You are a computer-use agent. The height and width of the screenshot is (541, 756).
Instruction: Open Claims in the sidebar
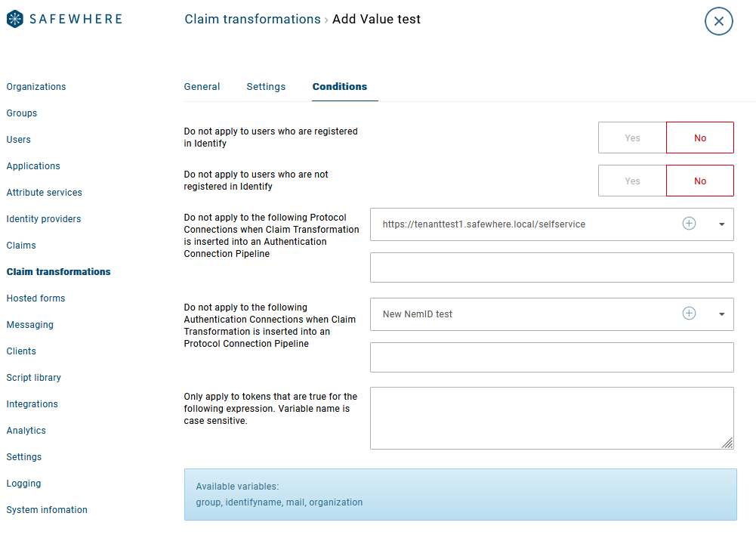point(21,246)
